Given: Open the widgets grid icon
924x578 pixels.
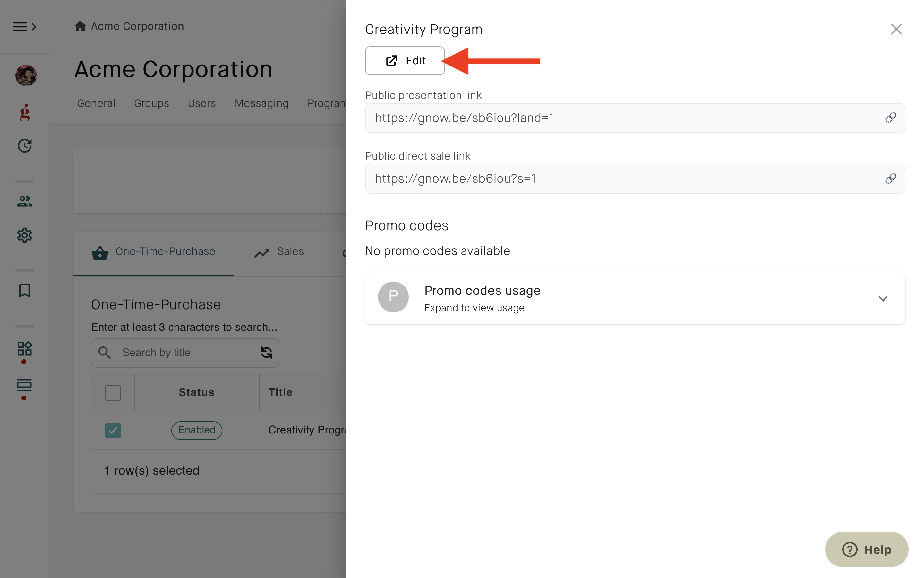Looking at the screenshot, I should click(24, 349).
